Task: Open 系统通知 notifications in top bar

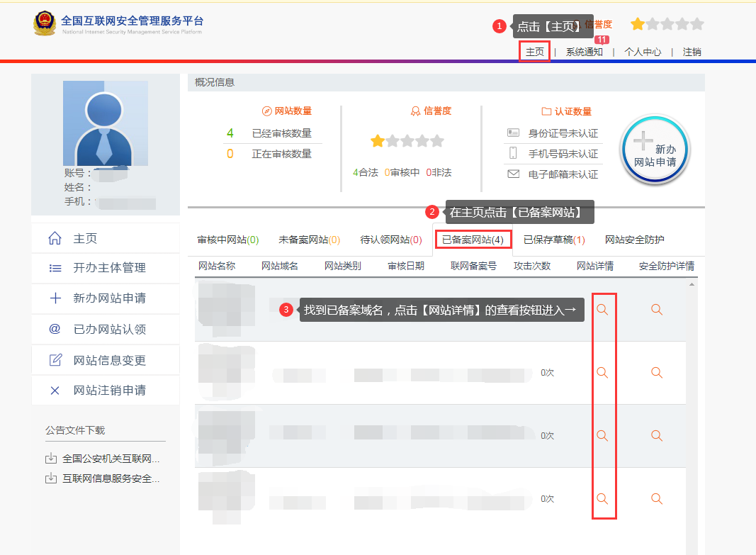Action: click(584, 52)
